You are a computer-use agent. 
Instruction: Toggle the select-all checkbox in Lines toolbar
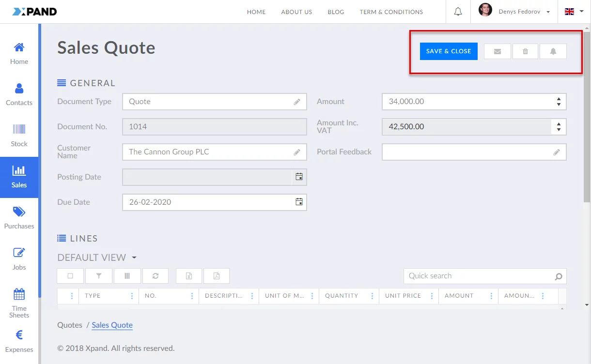point(70,276)
